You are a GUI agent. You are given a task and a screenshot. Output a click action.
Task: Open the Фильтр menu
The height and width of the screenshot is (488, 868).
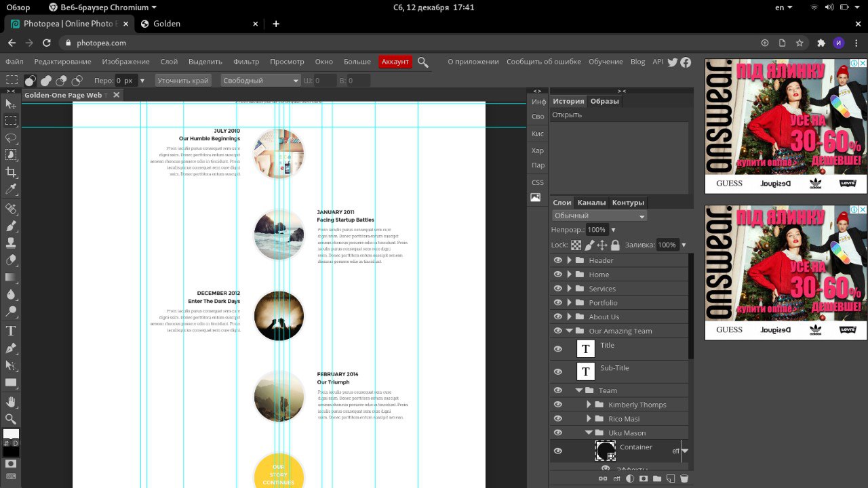point(246,62)
